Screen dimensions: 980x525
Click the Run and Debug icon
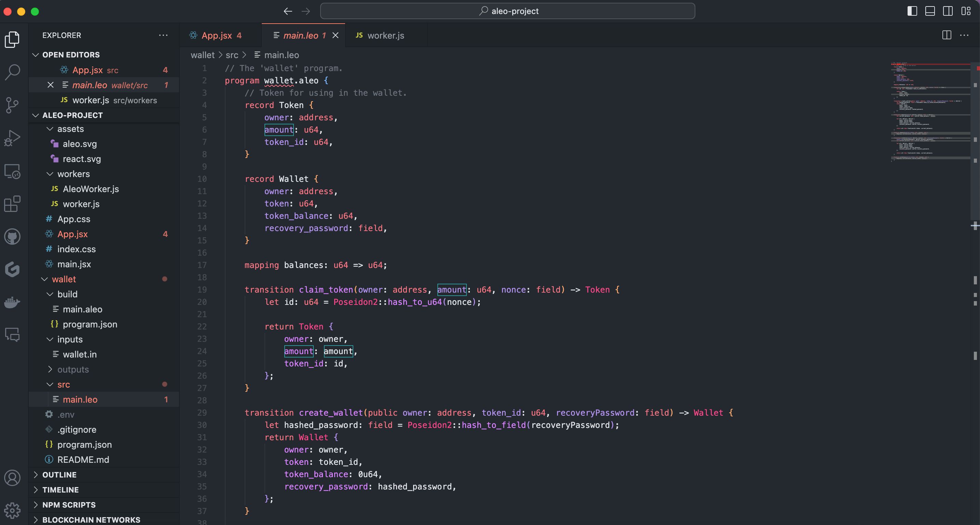[x=12, y=138]
